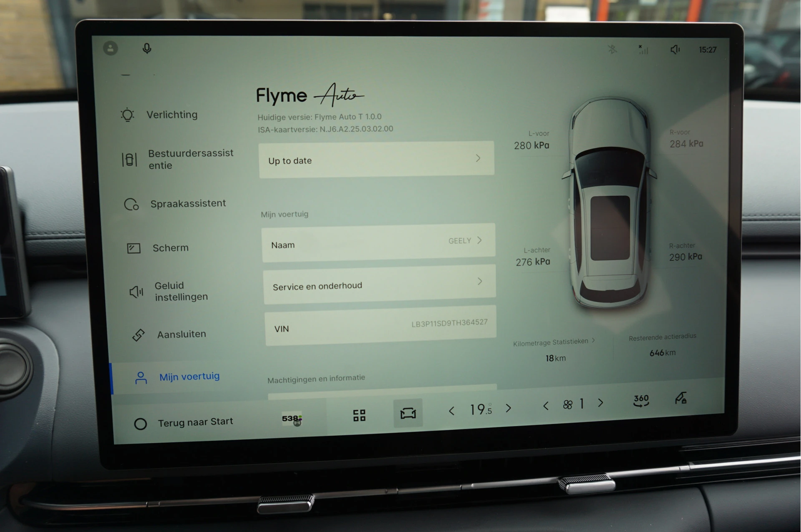This screenshot has height=532, width=801.
Task: Tap the seat lock icon at the bottom right
Action: (x=681, y=398)
